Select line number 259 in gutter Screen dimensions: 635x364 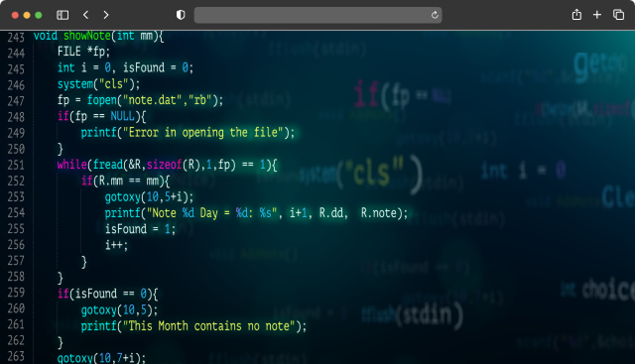click(16, 293)
